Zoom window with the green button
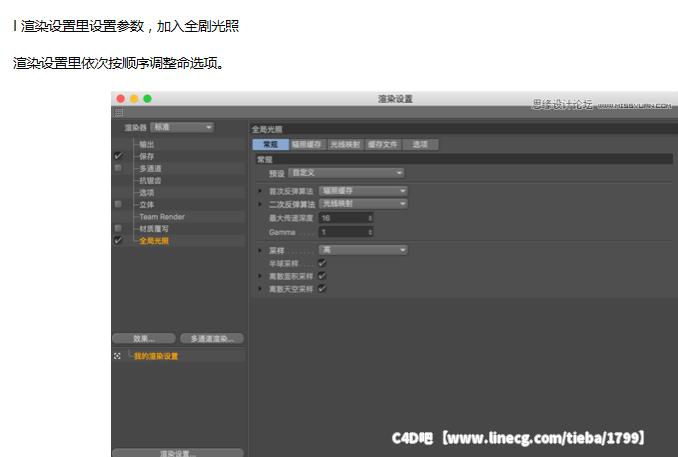 (x=147, y=99)
